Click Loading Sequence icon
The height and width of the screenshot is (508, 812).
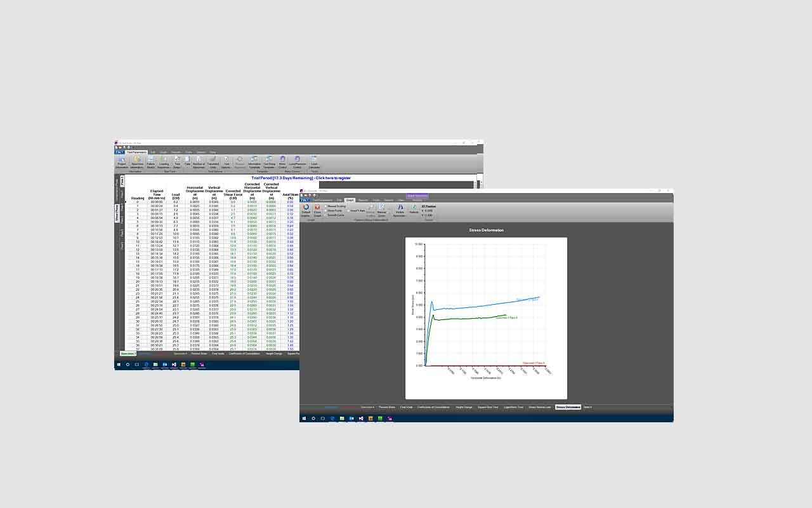[164, 161]
